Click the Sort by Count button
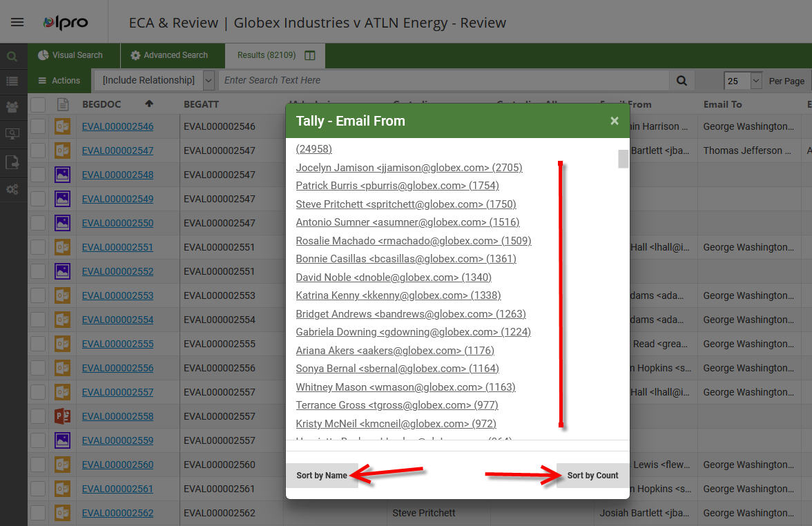 pos(592,475)
